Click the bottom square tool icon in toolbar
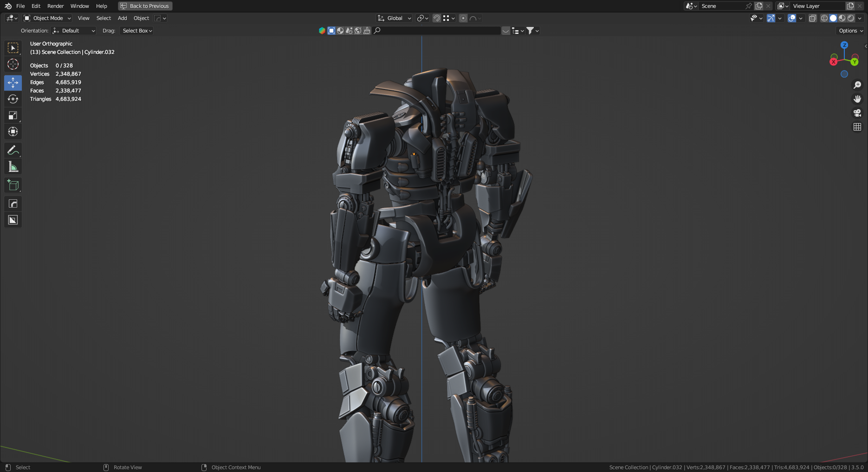The height and width of the screenshot is (472, 868). point(13,220)
